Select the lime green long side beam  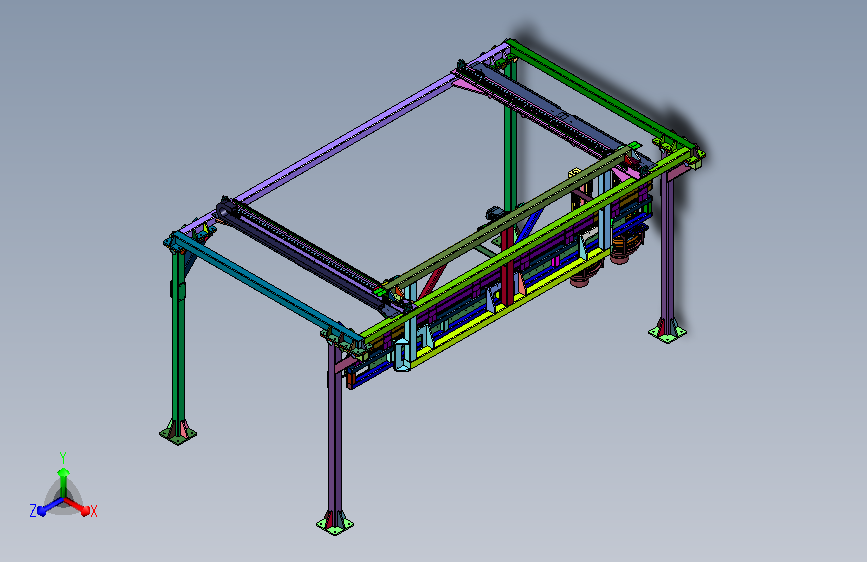[525, 242]
